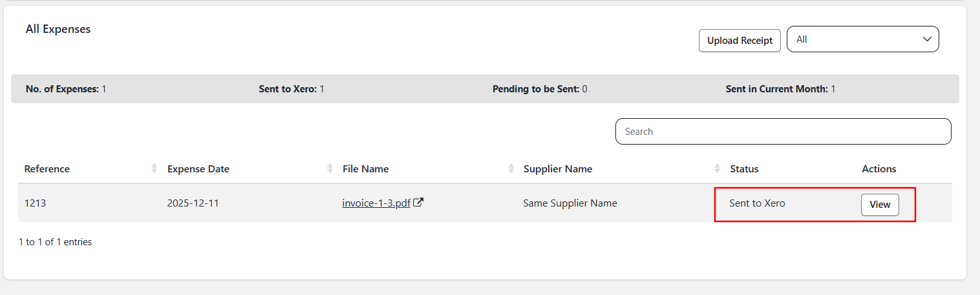This screenshot has height=295, width=980.
Task: Select the reference 1213 cell
Action: coord(35,203)
